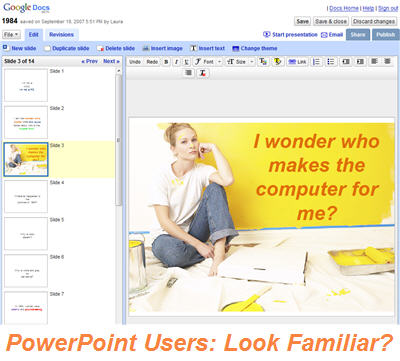
Task: Remove formatting with the clear format icon
Action: point(202,73)
